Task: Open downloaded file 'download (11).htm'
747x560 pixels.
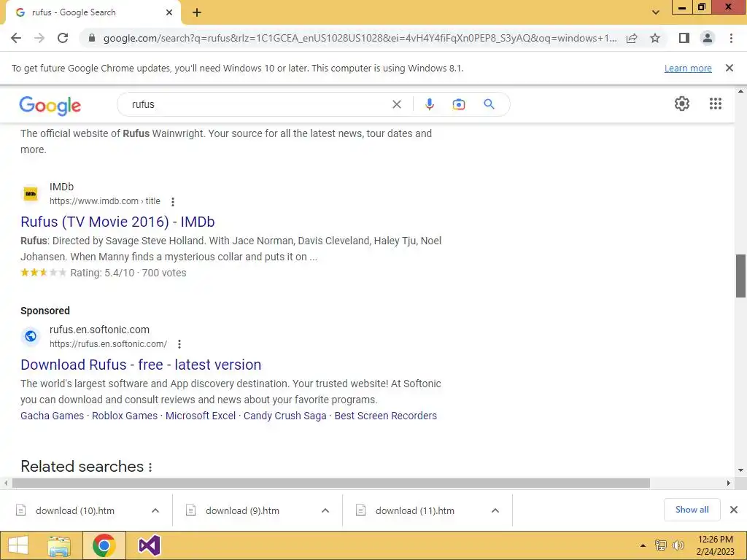Action: coord(414,511)
